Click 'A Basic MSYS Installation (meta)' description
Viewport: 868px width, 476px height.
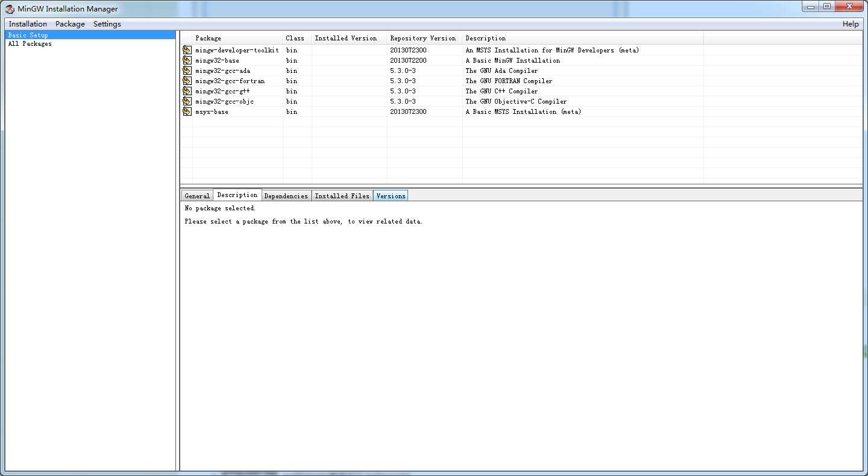click(523, 111)
